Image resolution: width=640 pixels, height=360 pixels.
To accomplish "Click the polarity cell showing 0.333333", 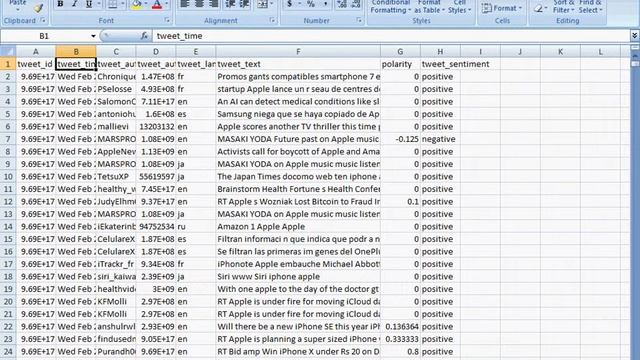I will 400,339.
